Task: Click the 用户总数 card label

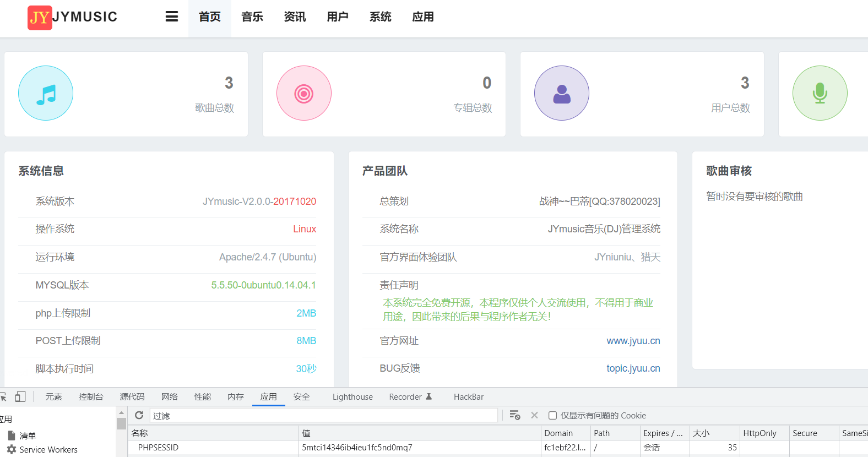Action: [x=730, y=108]
